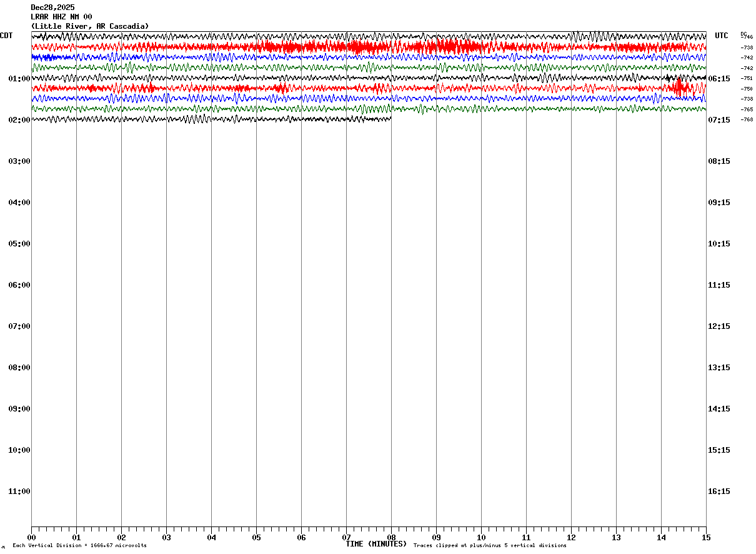This screenshot has height=554, width=756.
Task: Click the "09:15" UTC time label
Action: [x=719, y=203]
